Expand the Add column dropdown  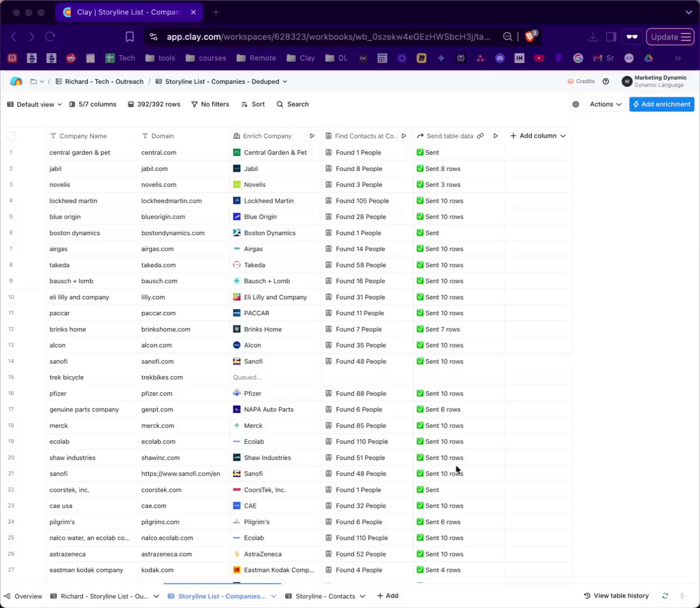point(563,136)
